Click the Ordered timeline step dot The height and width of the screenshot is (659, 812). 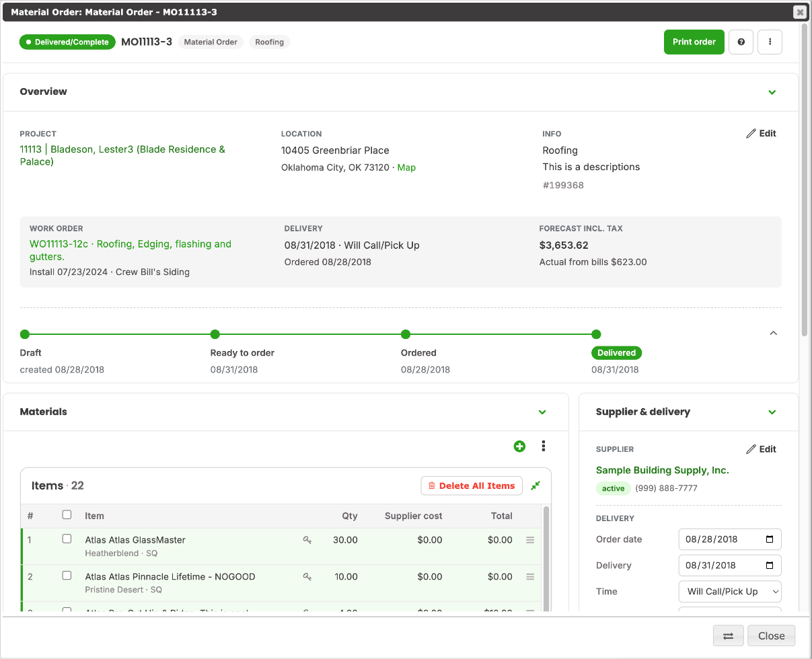pos(406,334)
